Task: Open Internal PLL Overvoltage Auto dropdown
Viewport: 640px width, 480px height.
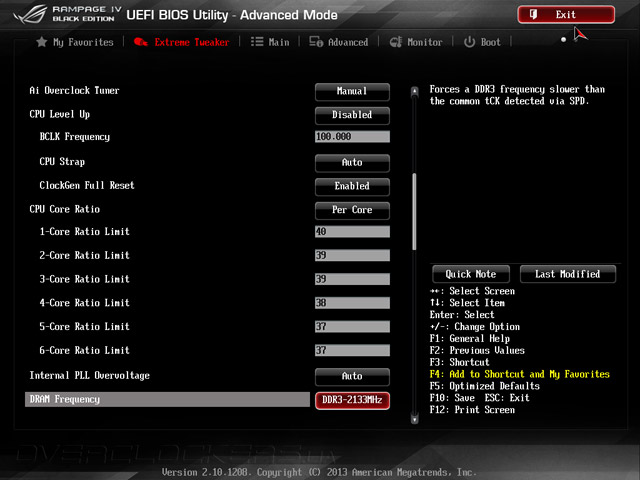Action: click(x=352, y=376)
